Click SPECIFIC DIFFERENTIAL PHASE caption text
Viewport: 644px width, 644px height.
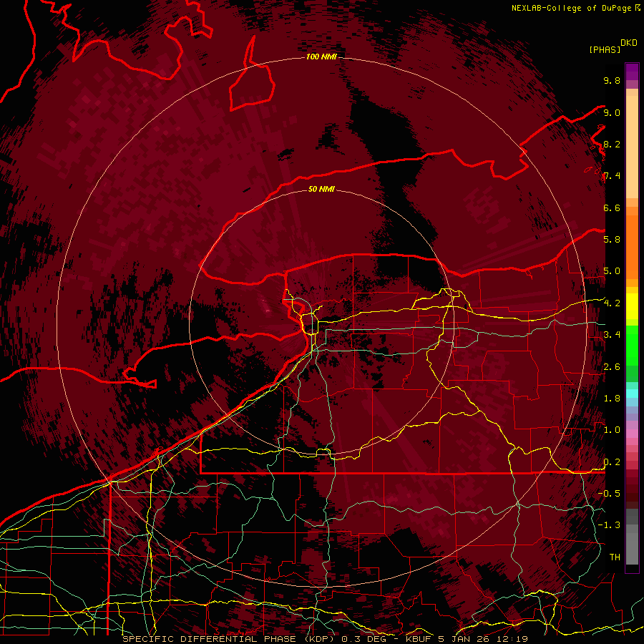(209, 639)
